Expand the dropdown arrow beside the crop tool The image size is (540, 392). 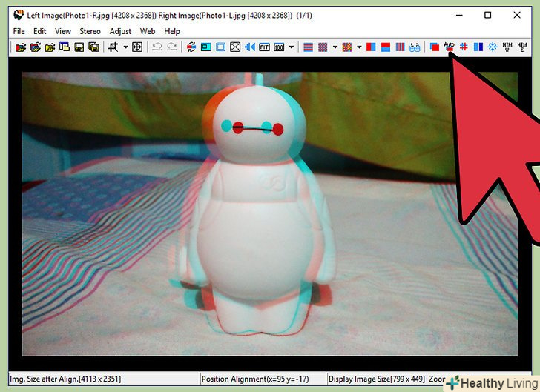(125, 47)
